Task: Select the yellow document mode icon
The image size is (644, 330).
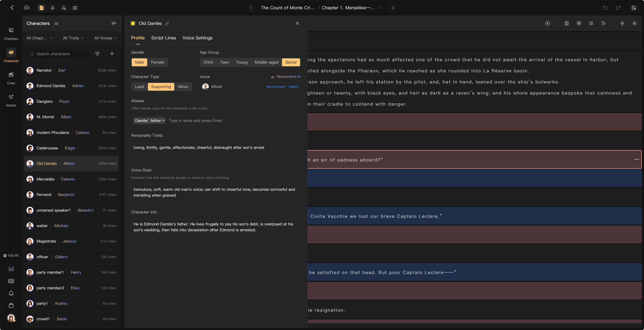Action: point(42,8)
